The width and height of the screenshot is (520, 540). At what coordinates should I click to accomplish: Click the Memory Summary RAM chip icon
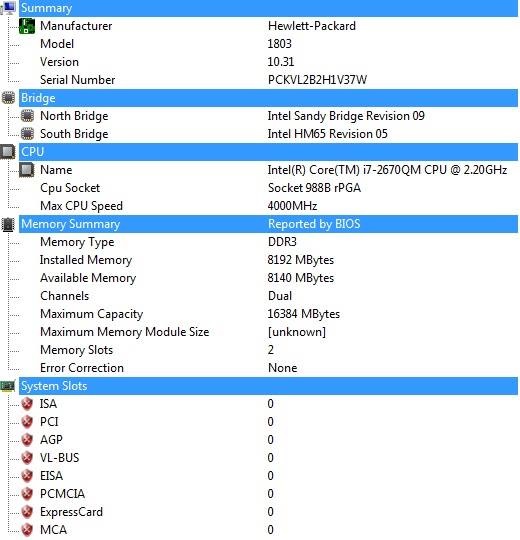click(x=8, y=224)
